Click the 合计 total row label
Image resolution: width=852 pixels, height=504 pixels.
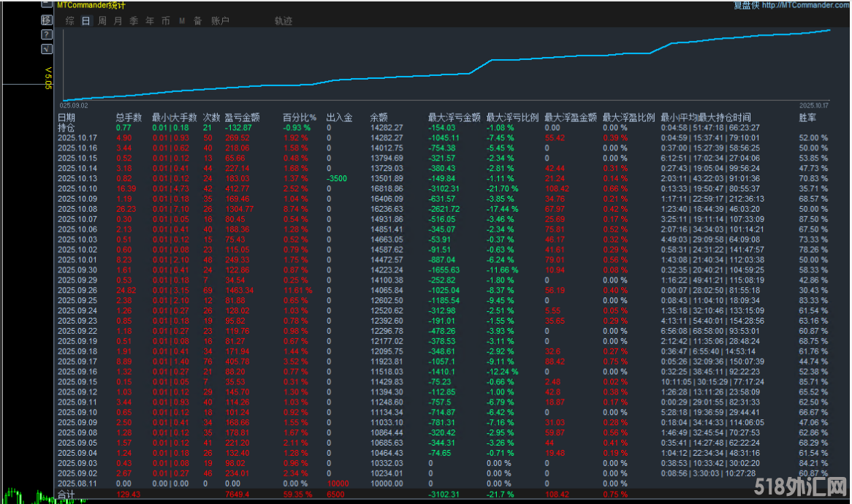click(66, 495)
